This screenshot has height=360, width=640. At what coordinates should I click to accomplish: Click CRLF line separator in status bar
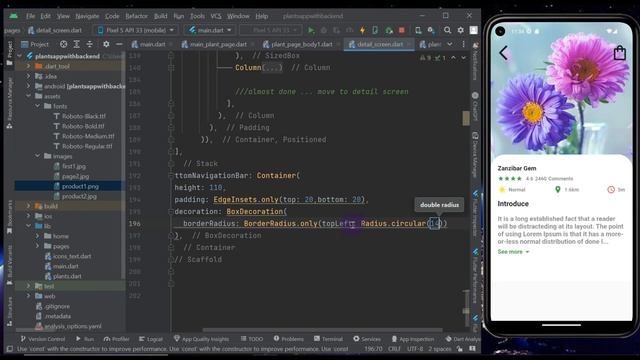click(x=394, y=349)
